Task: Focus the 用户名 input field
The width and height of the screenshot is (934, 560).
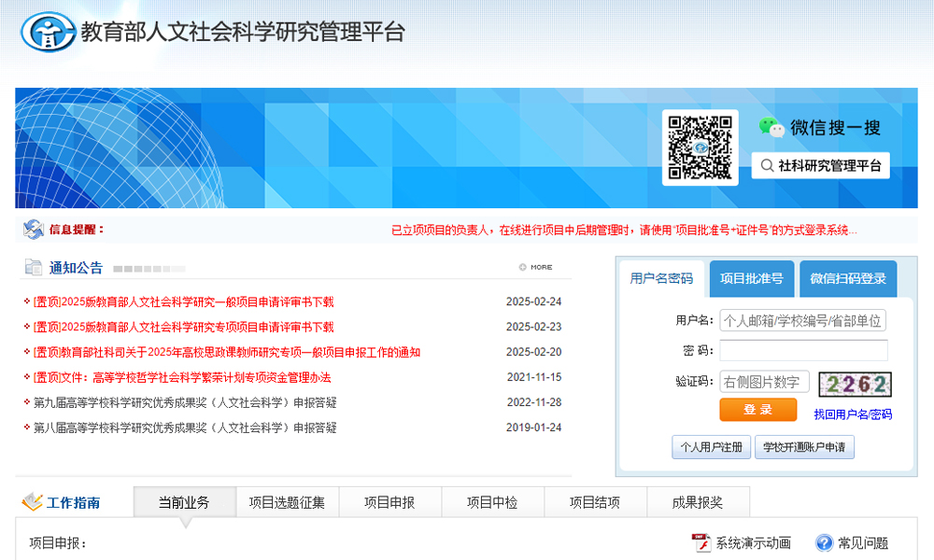Action: [802, 321]
